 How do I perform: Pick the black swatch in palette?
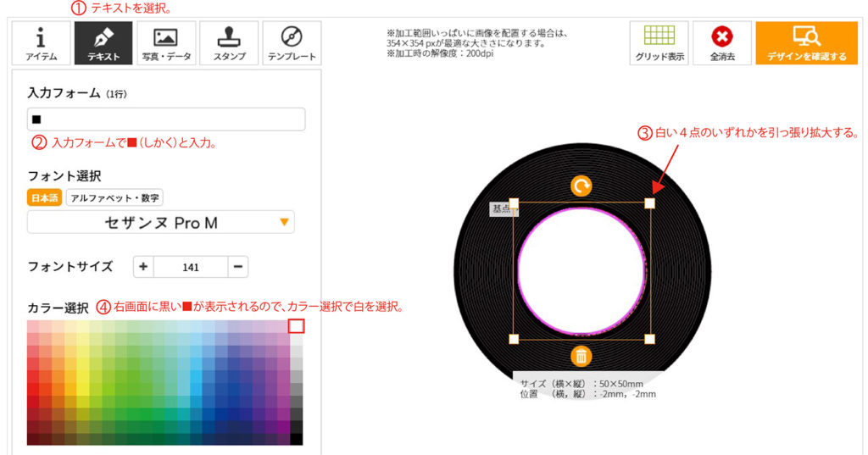[x=296, y=440]
